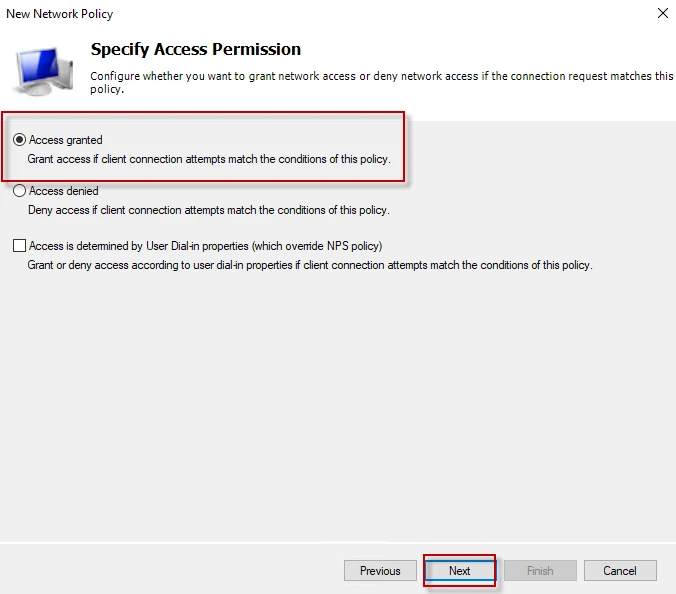Click the blank area left of Previous
The image size is (676, 594).
pyautogui.click(x=170, y=571)
